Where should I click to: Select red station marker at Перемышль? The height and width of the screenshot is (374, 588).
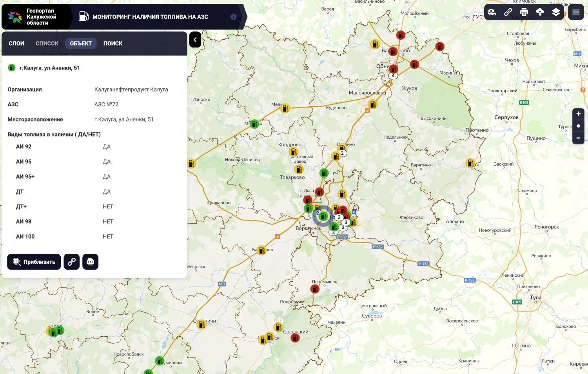pyautogui.click(x=315, y=289)
